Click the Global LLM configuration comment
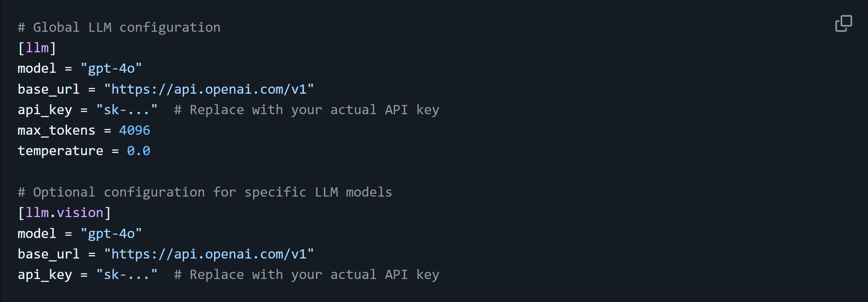The height and width of the screenshot is (302, 868). pyautogui.click(x=119, y=28)
